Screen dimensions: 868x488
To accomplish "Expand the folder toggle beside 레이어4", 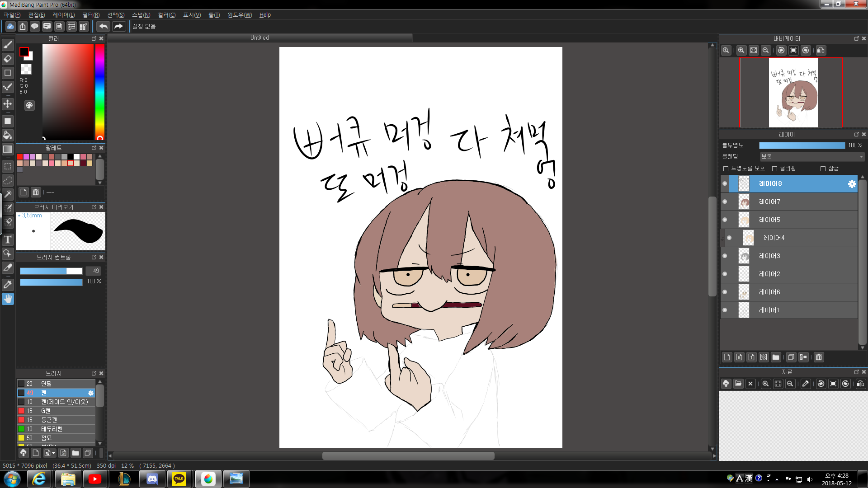I will 722,238.
